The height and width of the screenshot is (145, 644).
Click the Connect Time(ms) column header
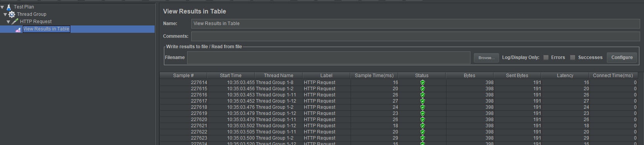point(613,76)
